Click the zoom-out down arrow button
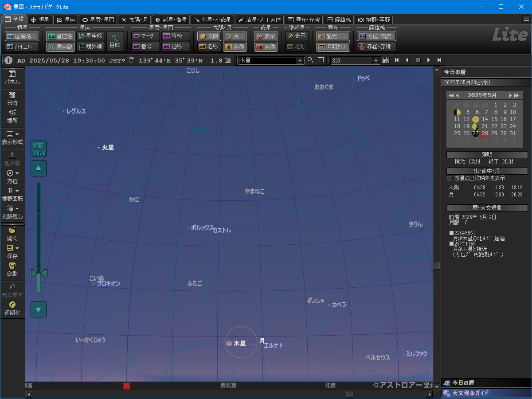Image resolution: width=532 pixels, height=399 pixels. (39, 309)
